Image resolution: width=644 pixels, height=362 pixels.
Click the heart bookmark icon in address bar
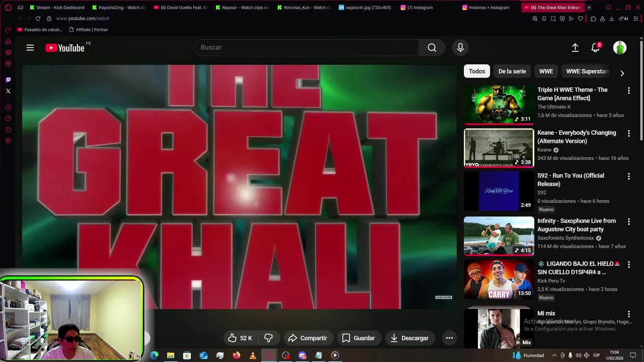(580, 19)
